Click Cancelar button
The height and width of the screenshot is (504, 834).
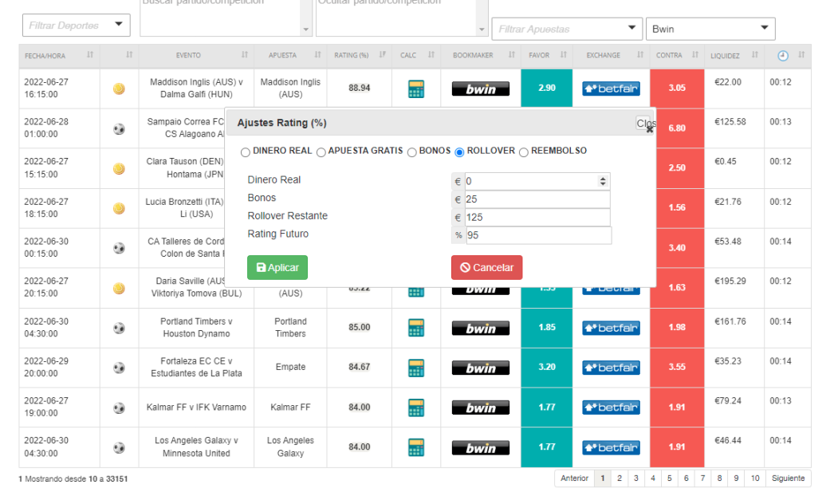point(486,267)
